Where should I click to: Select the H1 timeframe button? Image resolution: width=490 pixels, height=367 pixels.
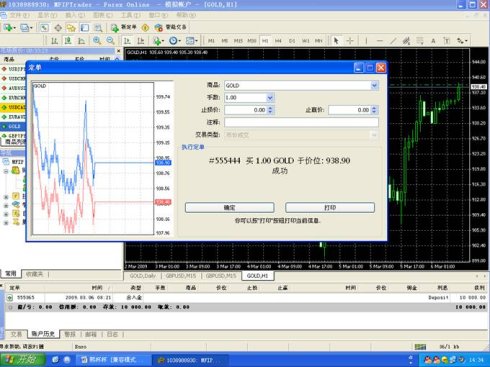coord(265,41)
